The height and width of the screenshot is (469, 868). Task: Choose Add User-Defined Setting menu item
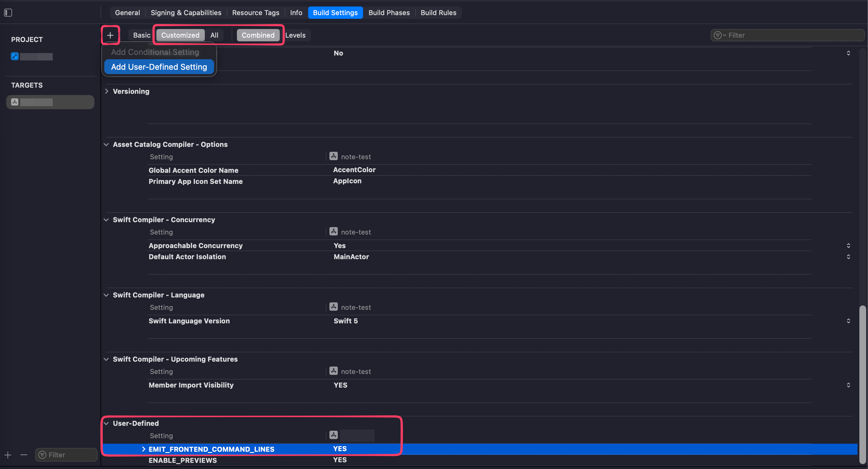159,67
